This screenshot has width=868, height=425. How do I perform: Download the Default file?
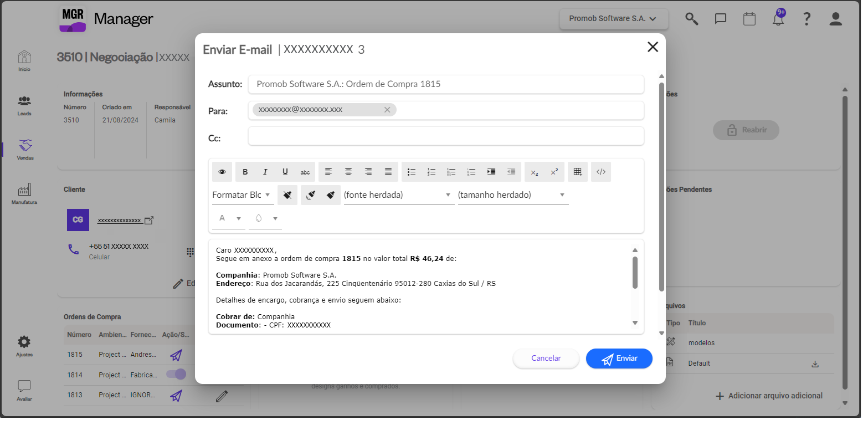coord(815,364)
